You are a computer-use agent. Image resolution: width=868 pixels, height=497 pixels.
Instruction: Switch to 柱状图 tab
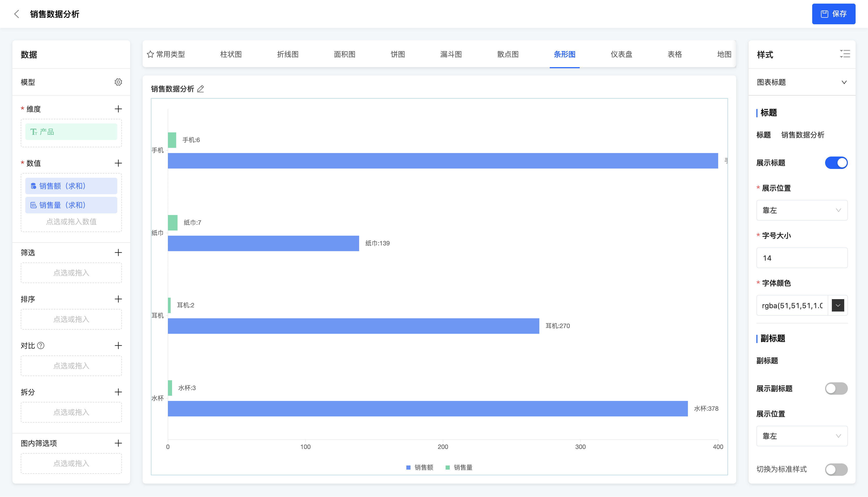click(231, 54)
